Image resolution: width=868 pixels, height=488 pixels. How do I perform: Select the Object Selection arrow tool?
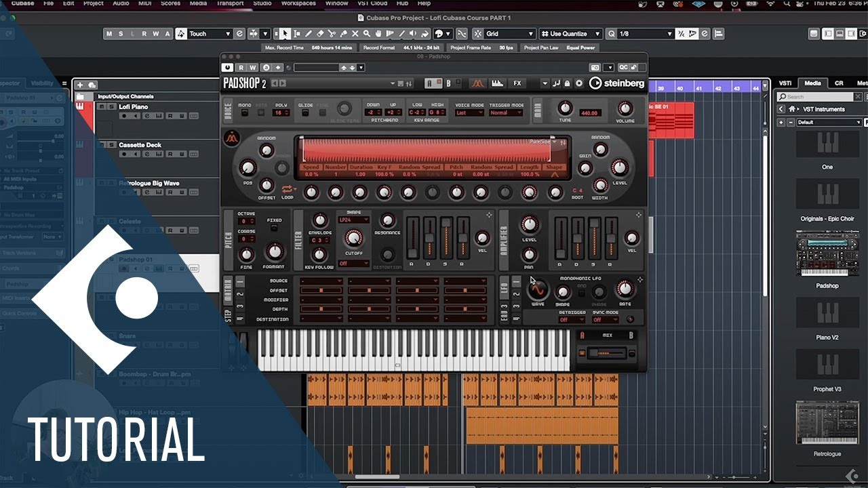(285, 33)
